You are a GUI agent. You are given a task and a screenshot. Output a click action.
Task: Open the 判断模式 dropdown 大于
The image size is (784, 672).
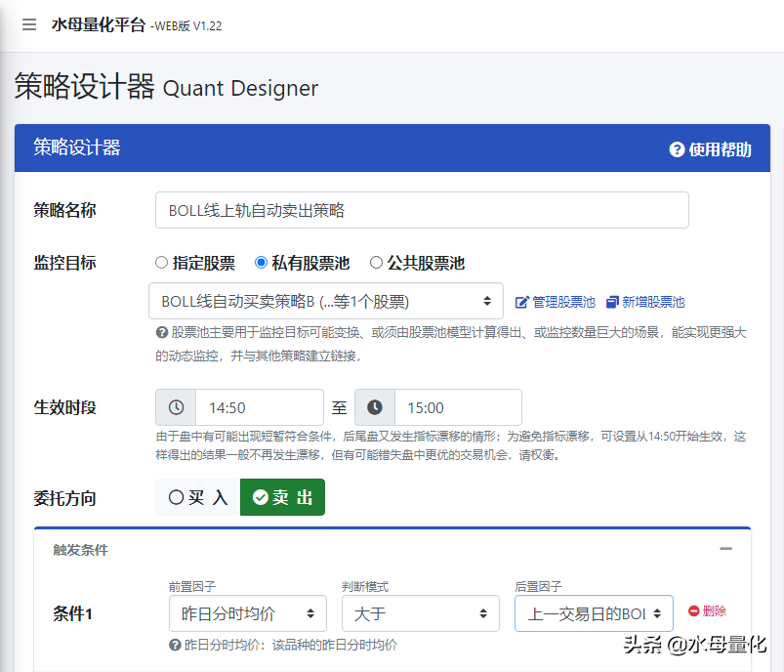click(421, 613)
